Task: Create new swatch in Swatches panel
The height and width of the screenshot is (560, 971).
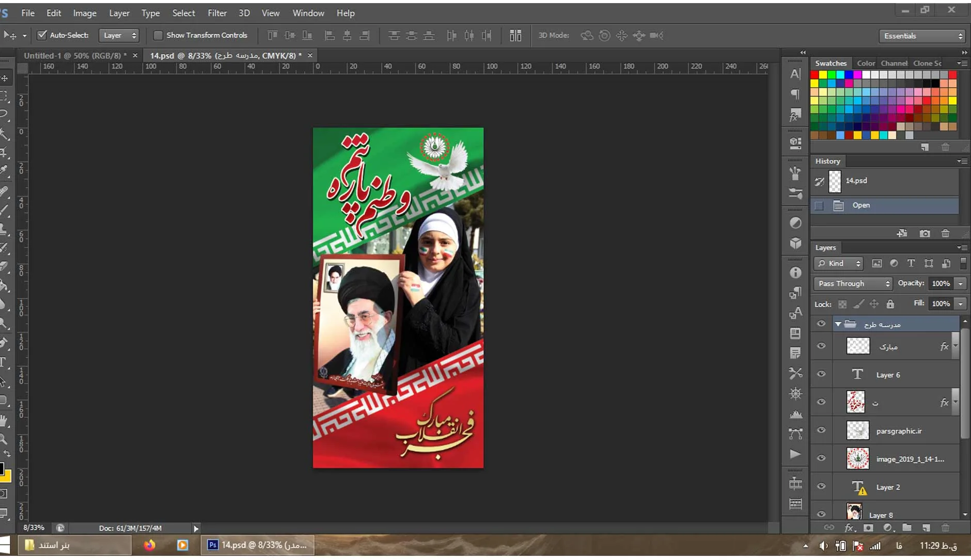Action: [925, 147]
